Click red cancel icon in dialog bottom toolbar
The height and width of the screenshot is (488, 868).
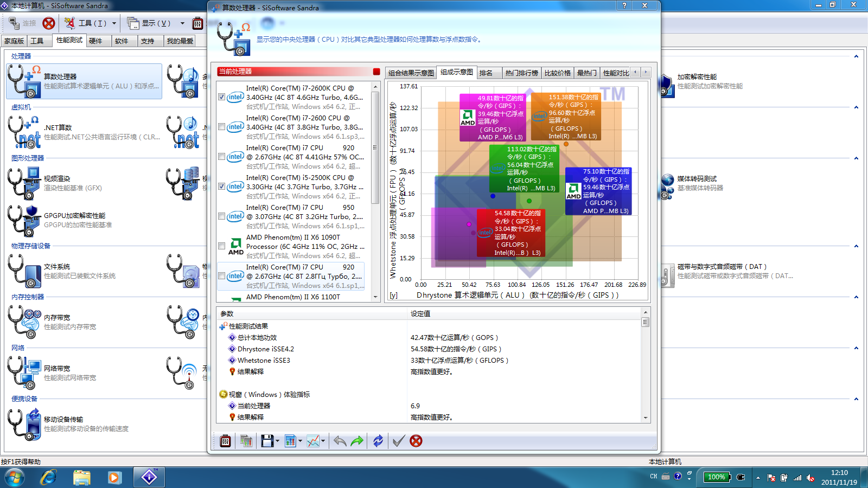(416, 441)
